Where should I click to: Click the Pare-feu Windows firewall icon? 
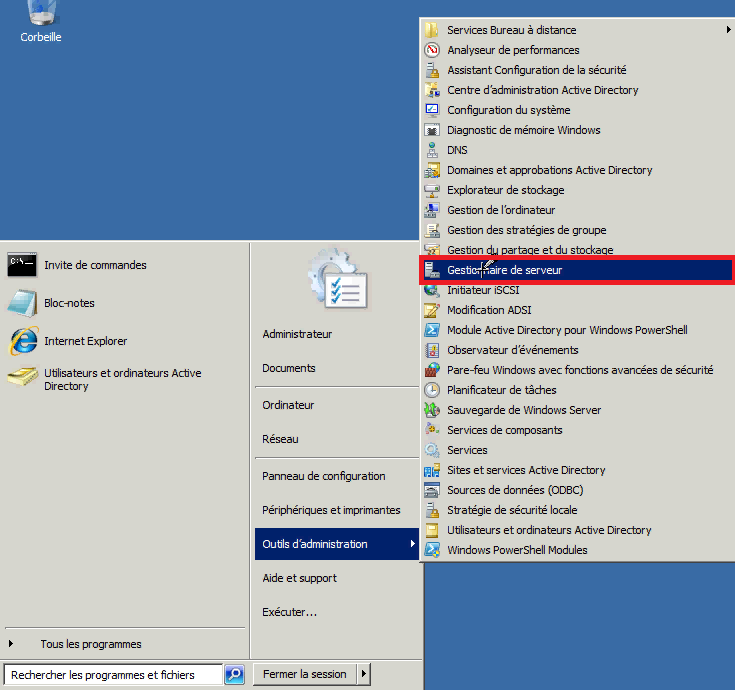[432, 370]
